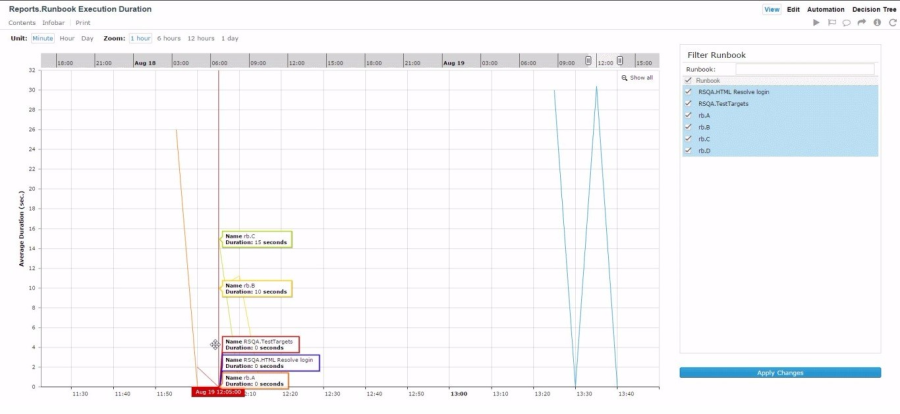Image resolution: width=900 pixels, height=414 pixels.
Task: Click the play/run icon in the toolbar
Action: pos(814,22)
